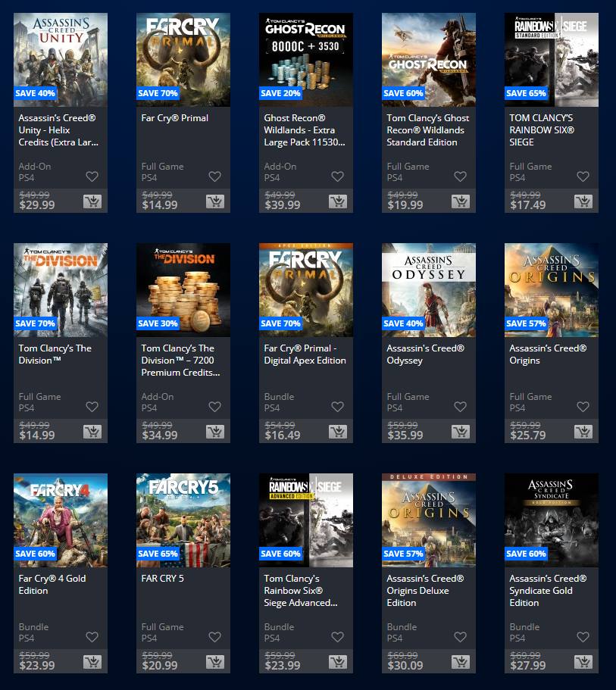Add Far Cry Primal to cart
Image resolution: width=616 pixels, height=690 pixels.
215,201
